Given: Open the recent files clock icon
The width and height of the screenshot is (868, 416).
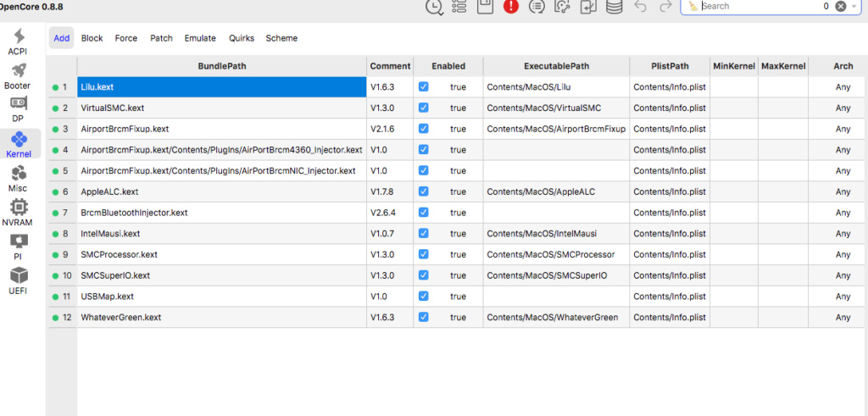Looking at the screenshot, I should point(435,6).
